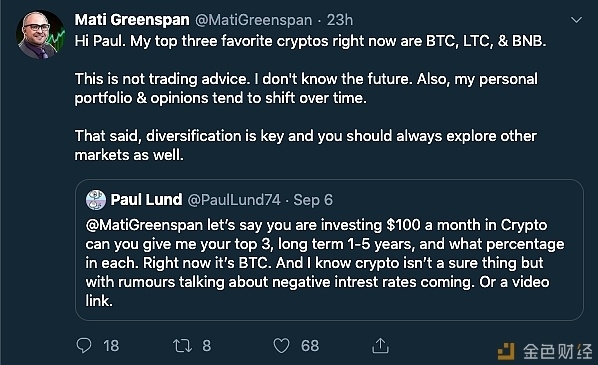Click the reply speech bubble icon
The width and height of the screenshot is (598, 365).
(84, 345)
